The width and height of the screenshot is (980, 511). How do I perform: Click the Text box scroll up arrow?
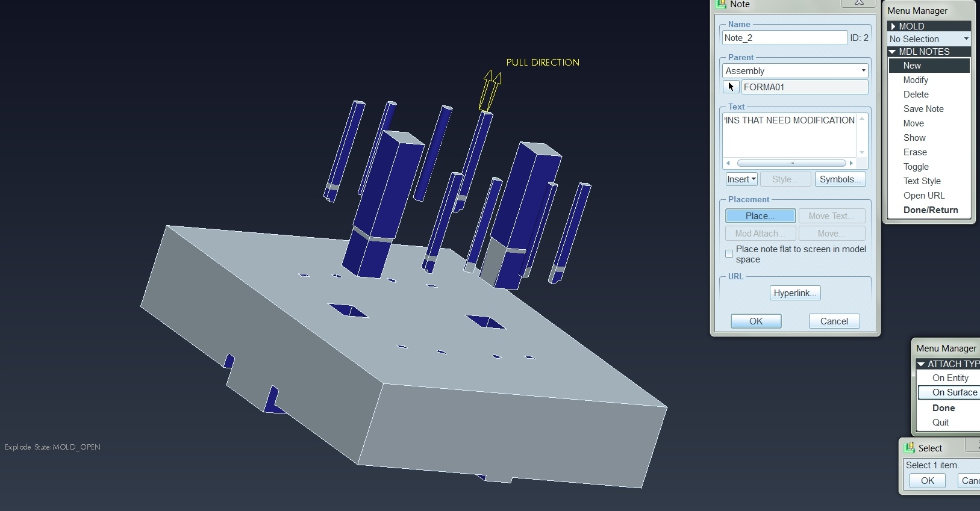coord(862,118)
